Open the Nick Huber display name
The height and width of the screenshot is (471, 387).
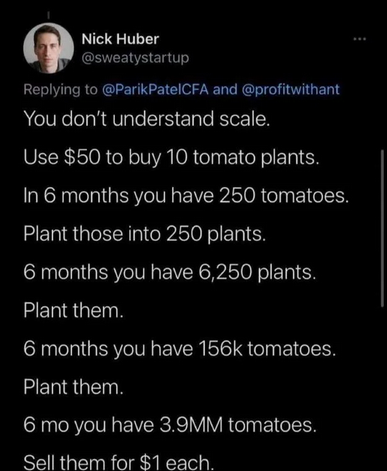click(120, 39)
